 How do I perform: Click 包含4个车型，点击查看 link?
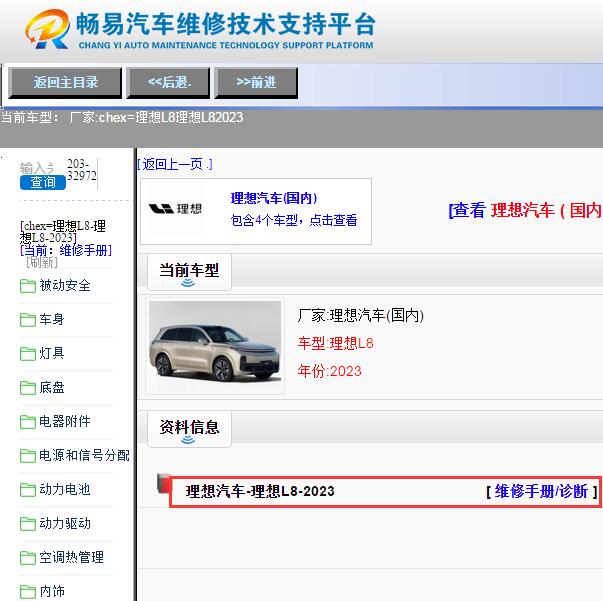pyautogui.click(x=294, y=220)
